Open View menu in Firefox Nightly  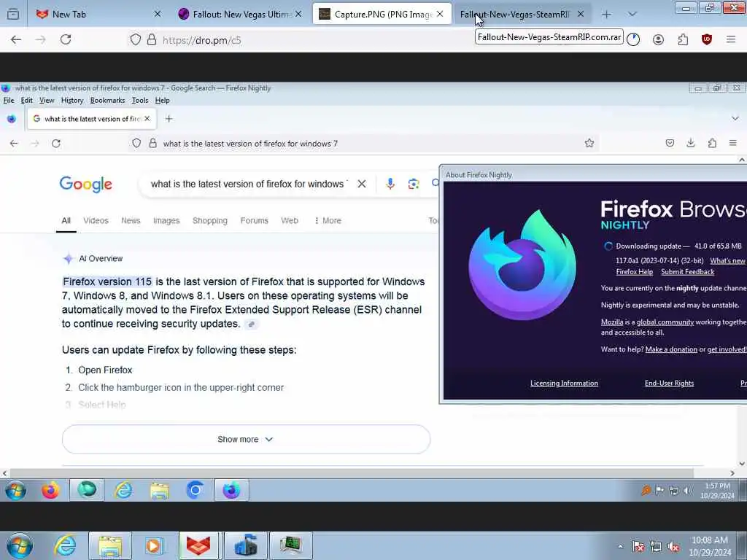(x=47, y=101)
